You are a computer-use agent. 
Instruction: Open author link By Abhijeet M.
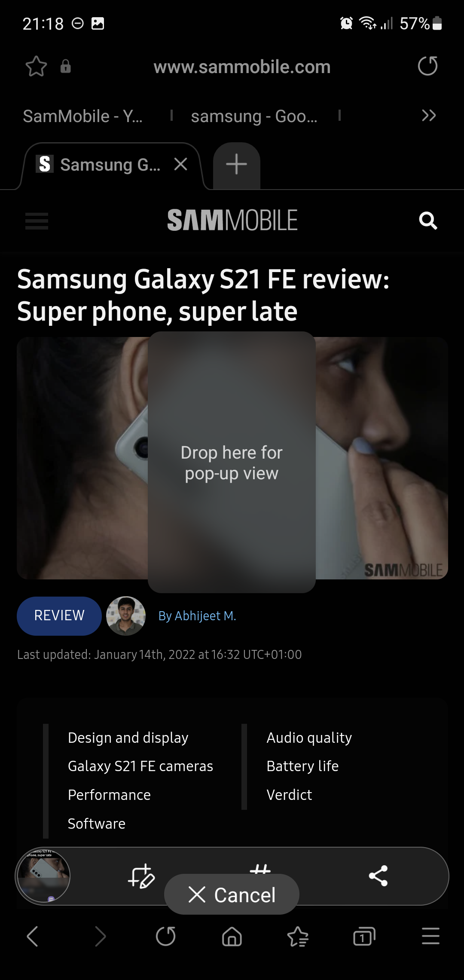pyautogui.click(x=197, y=616)
